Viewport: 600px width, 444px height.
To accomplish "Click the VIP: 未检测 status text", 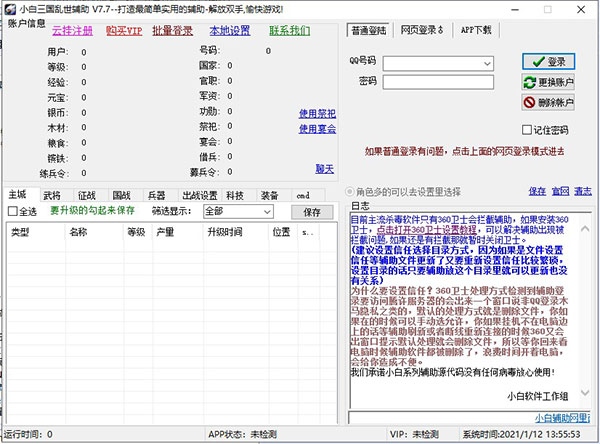I will (x=414, y=434).
